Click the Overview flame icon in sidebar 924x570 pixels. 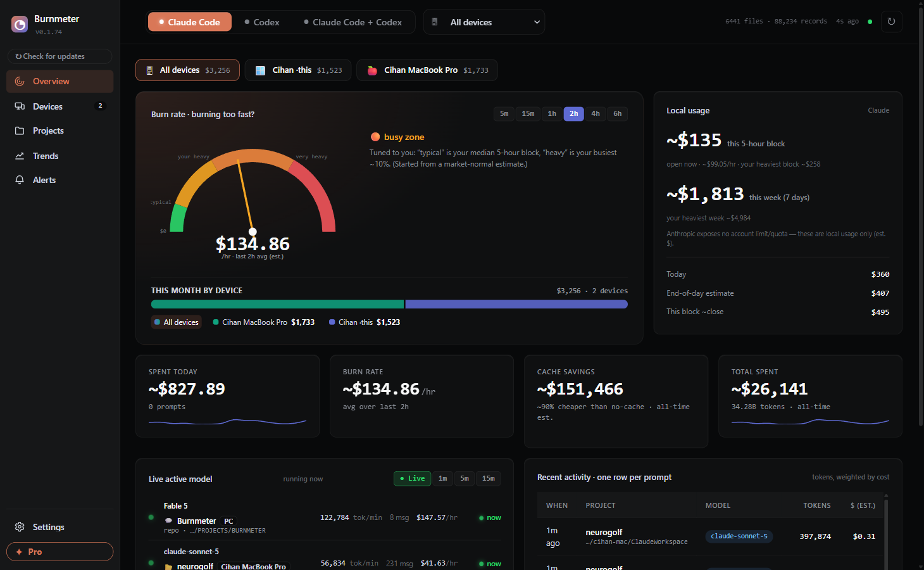tap(20, 81)
